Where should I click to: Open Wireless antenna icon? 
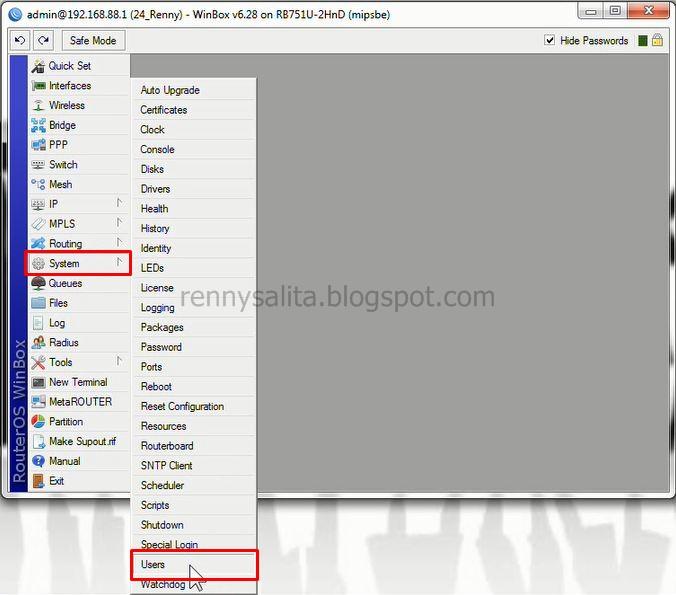(x=38, y=105)
